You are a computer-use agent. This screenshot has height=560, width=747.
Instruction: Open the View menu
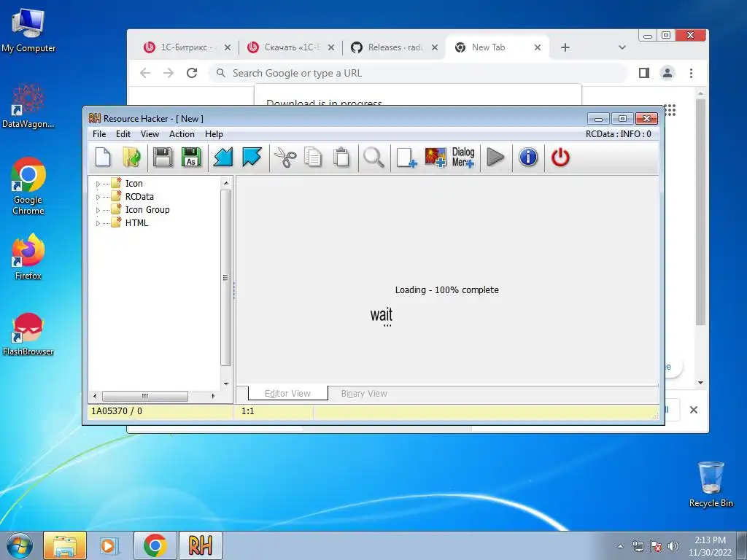point(150,134)
